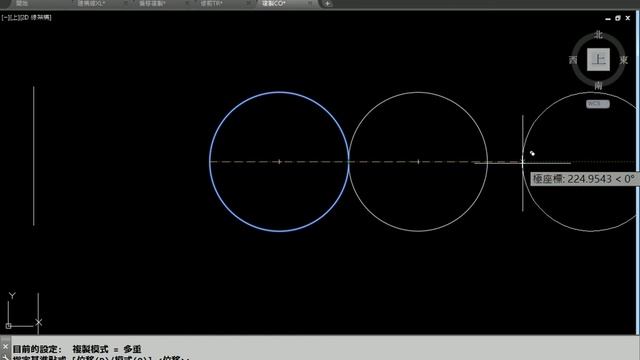Click 南 on the ViewCube compass
Viewport: 640px width, 360px height.
[598, 86]
